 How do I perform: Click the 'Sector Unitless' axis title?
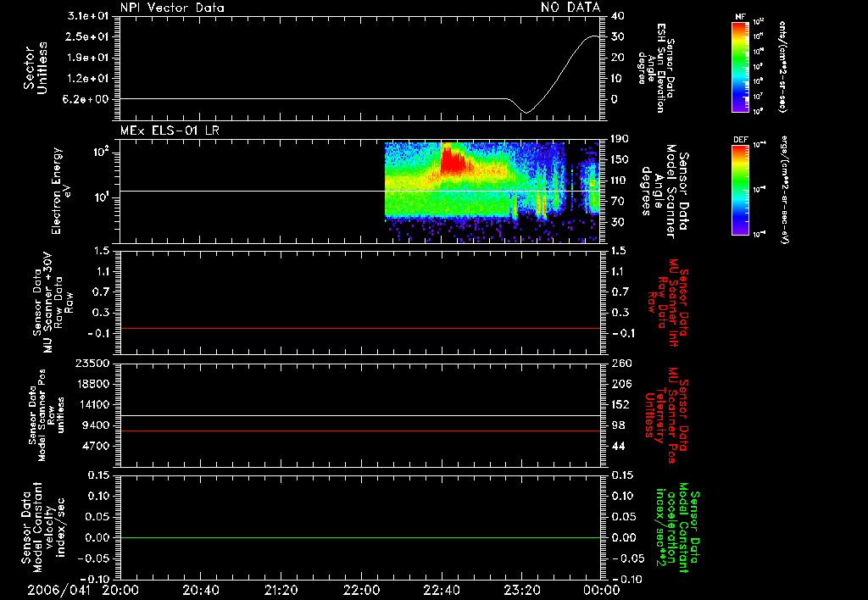36,68
